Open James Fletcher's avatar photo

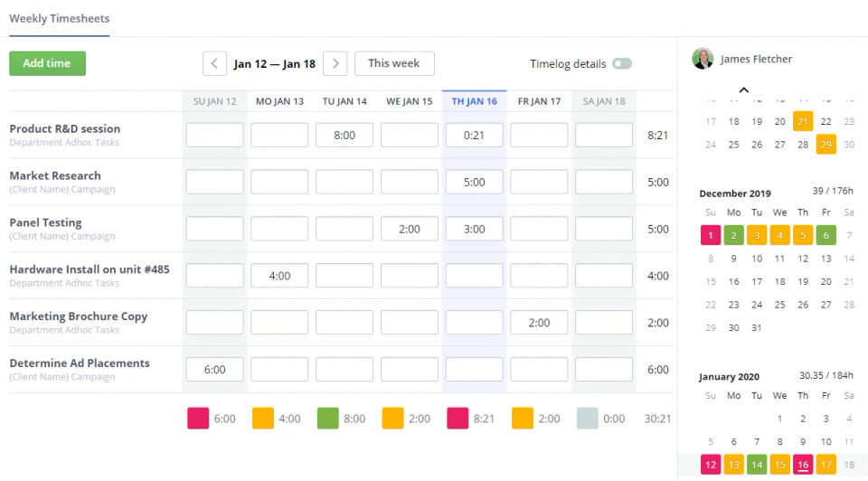(703, 59)
